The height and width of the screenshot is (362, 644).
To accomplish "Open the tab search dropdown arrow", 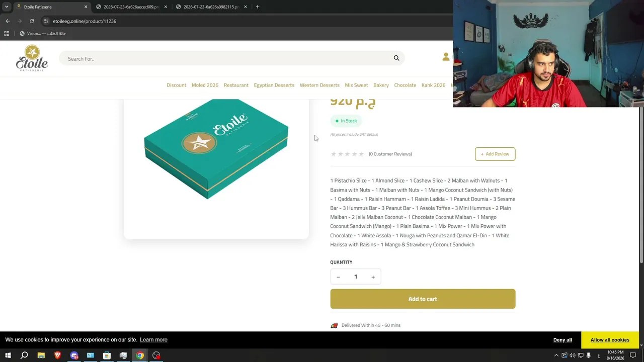I will pyautogui.click(x=7, y=7).
